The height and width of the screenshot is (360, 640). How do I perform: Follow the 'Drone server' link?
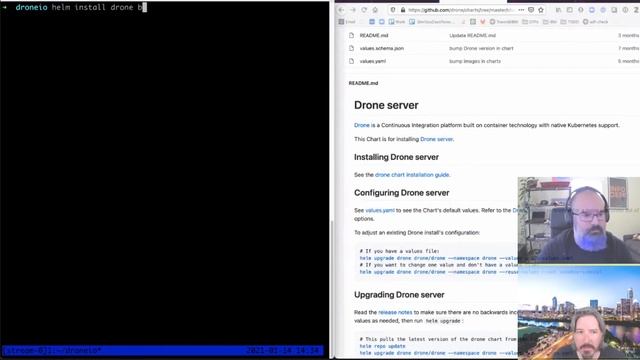[436, 139]
